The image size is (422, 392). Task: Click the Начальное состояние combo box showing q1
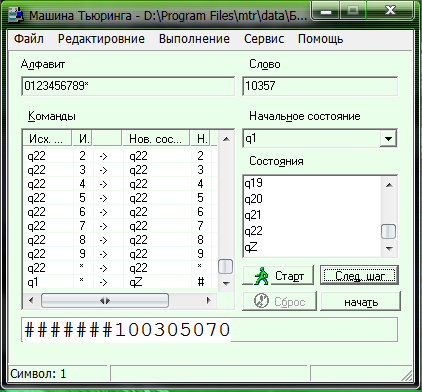[x=319, y=138]
